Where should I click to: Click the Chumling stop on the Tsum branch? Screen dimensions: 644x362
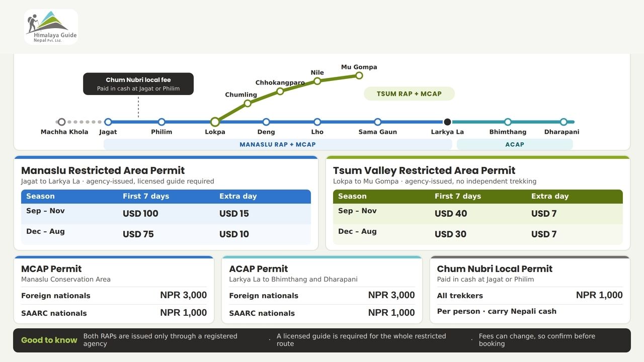pos(248,103)
